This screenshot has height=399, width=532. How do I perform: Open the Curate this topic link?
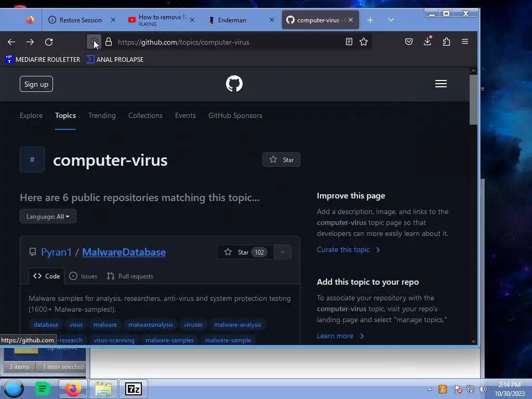click(x=349, y=250)
